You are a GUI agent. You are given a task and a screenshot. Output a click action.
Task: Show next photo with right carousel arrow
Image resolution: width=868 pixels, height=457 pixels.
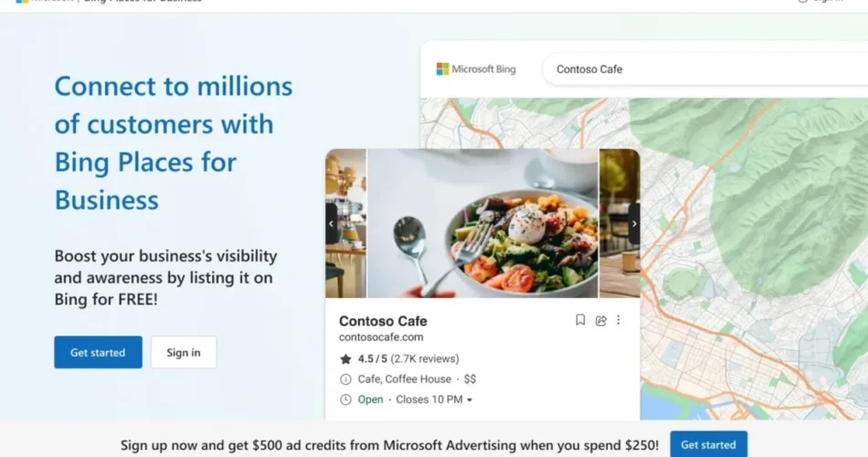click(x=633, y=223)
